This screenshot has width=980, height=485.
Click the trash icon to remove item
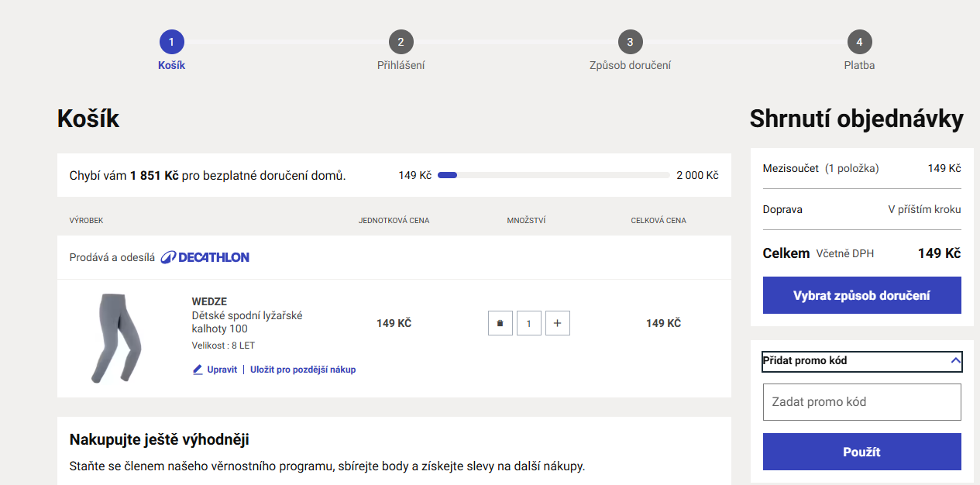click(500, 323)
